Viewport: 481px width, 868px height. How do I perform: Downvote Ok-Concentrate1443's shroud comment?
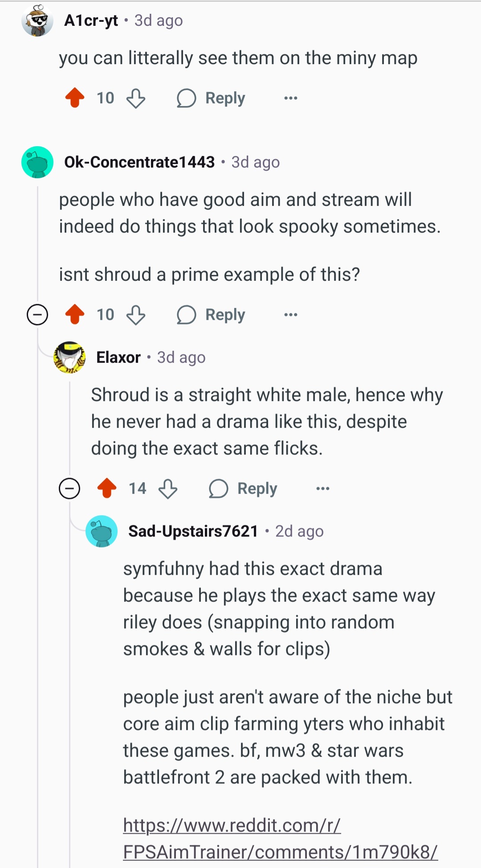[136, 315]
